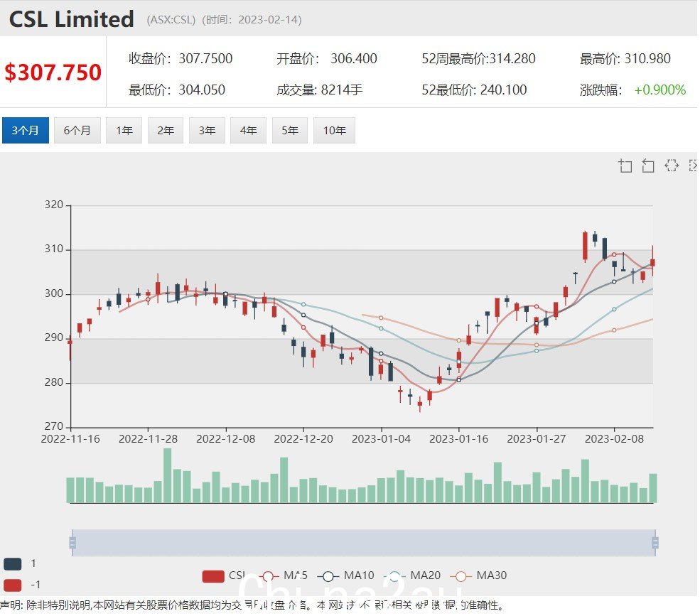Click the 2022-11-16 x-axis date label
The width and height of the screenshot is (700, 616).
pos(70,439)
